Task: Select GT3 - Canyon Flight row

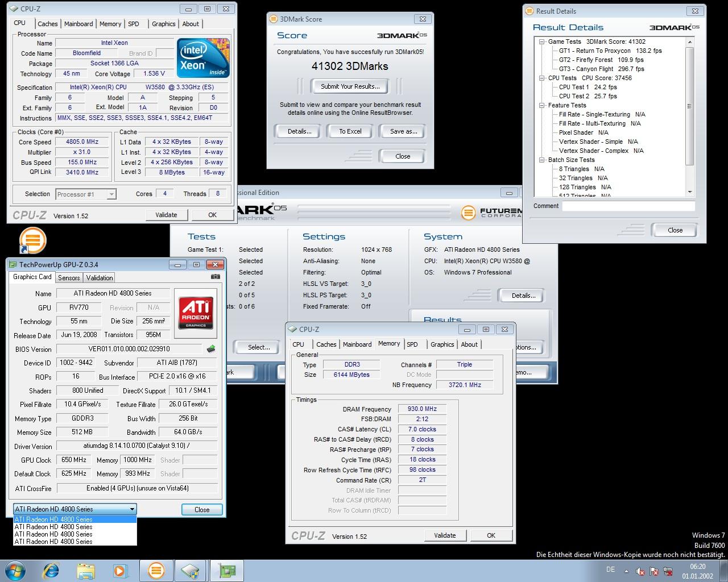Action: pos(602,69)
